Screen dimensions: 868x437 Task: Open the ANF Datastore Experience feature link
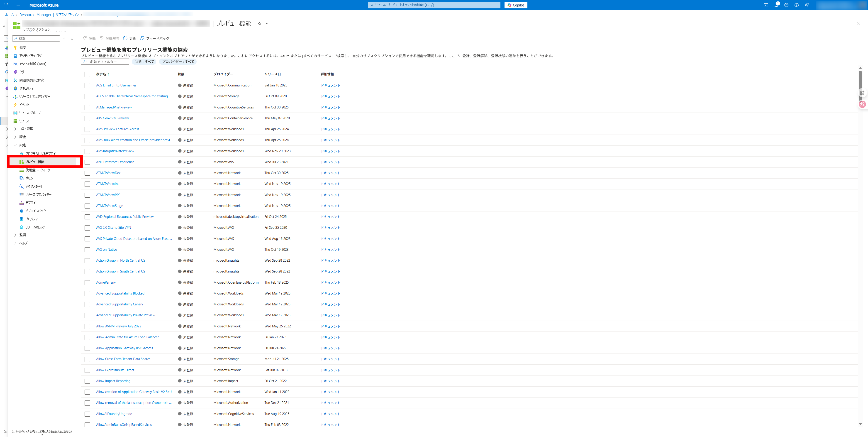click(x=115, y=162)
